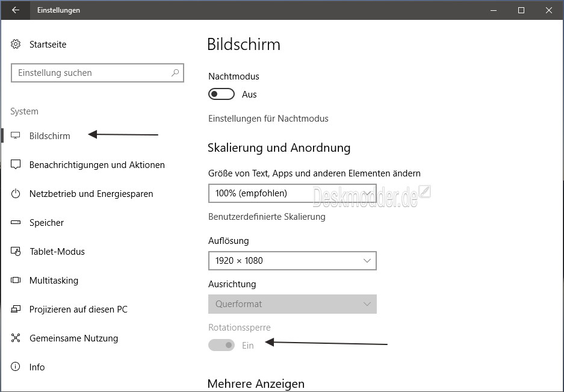Open Gemeinsame Nutzung settings

pos(74,338)
